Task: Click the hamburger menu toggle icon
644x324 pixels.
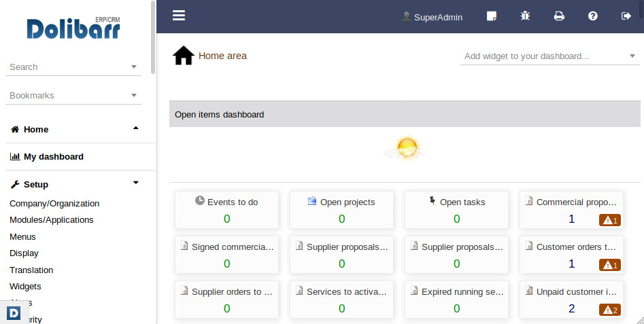Action: pos(179,16)
